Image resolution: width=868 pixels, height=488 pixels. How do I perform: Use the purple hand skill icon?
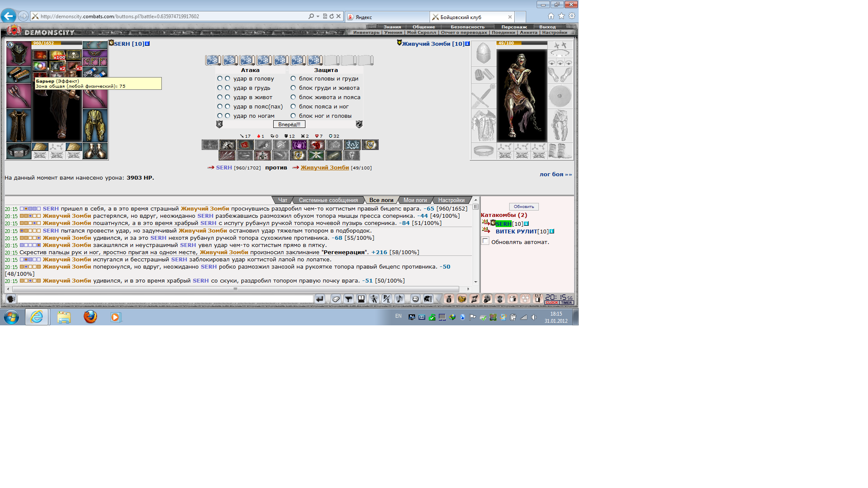(x=299, y=145)
